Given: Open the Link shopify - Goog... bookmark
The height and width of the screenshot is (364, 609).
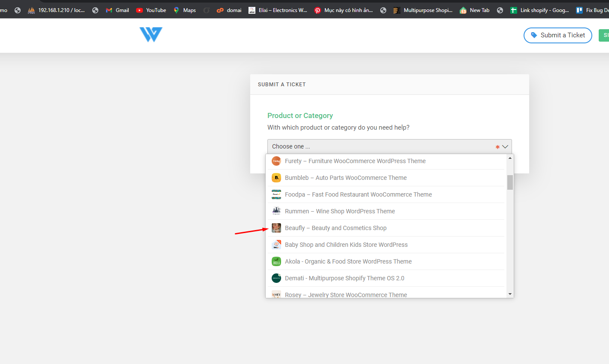Looking at the screenshot, I should point(539,10).
